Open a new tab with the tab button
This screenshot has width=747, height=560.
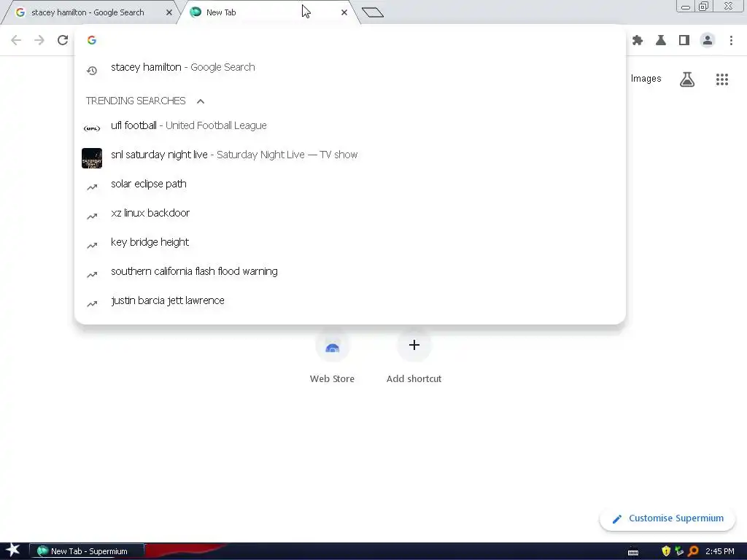point(373,12)
